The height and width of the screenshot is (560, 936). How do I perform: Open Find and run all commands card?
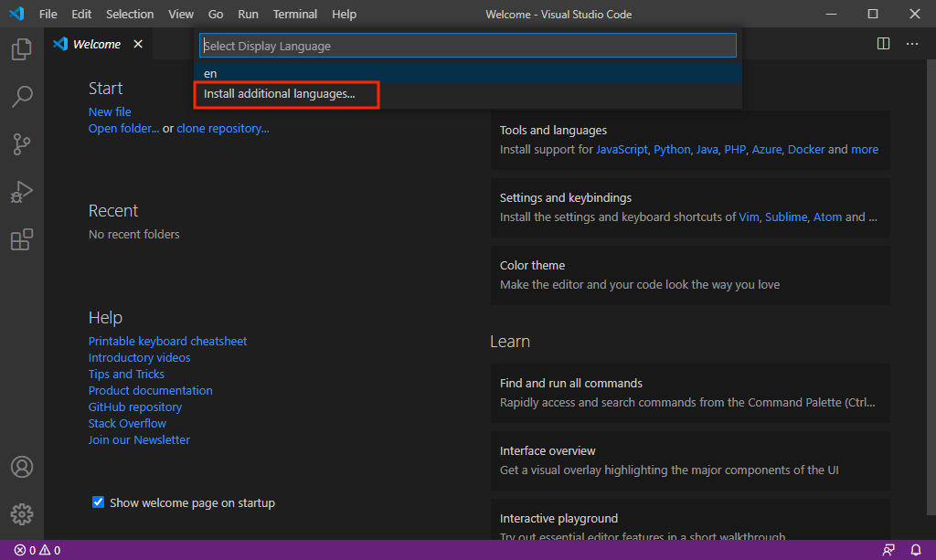click(690, 393)
